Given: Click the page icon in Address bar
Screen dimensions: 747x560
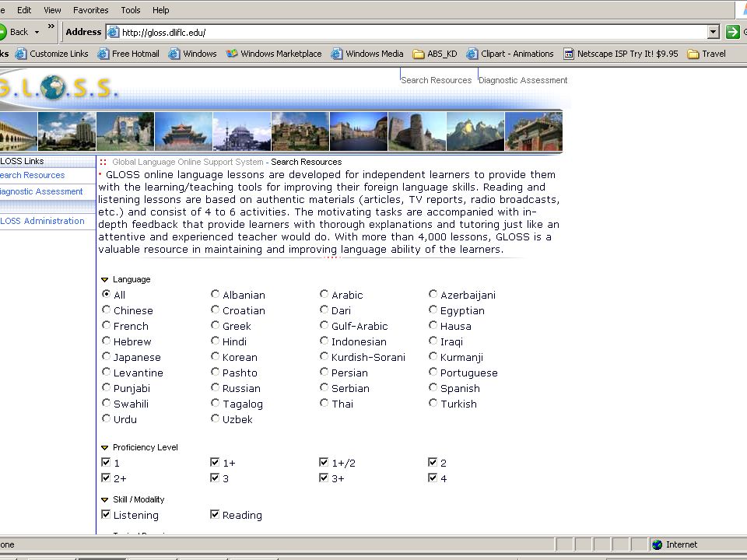Looking at the screenshot, I should 114,33.
